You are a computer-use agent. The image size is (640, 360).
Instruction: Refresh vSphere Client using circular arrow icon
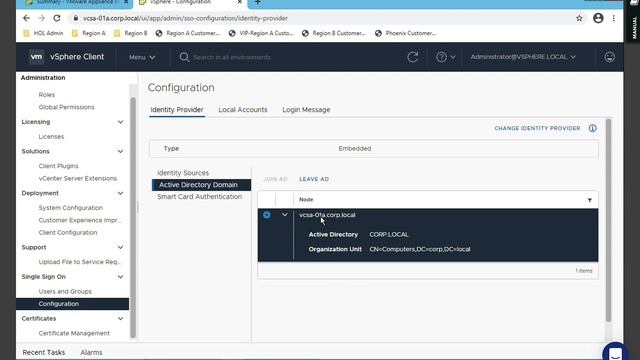coord(413,57)
